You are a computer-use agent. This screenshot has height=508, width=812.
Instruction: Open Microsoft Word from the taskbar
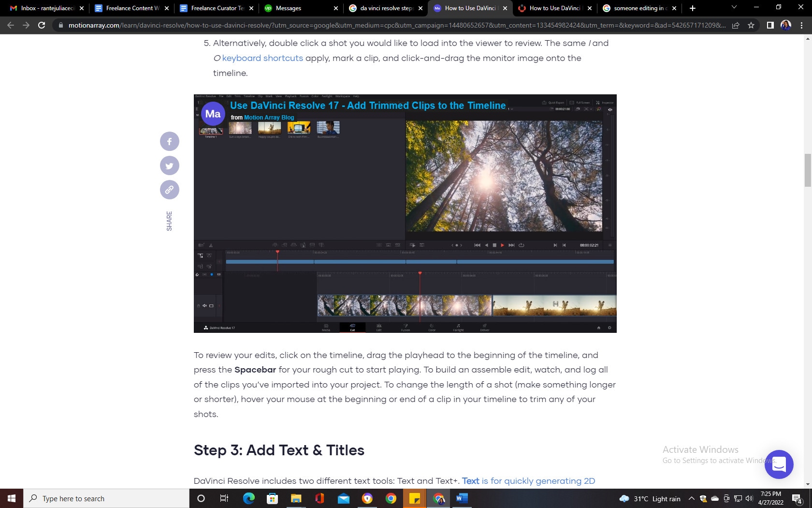tap(462, 498)
